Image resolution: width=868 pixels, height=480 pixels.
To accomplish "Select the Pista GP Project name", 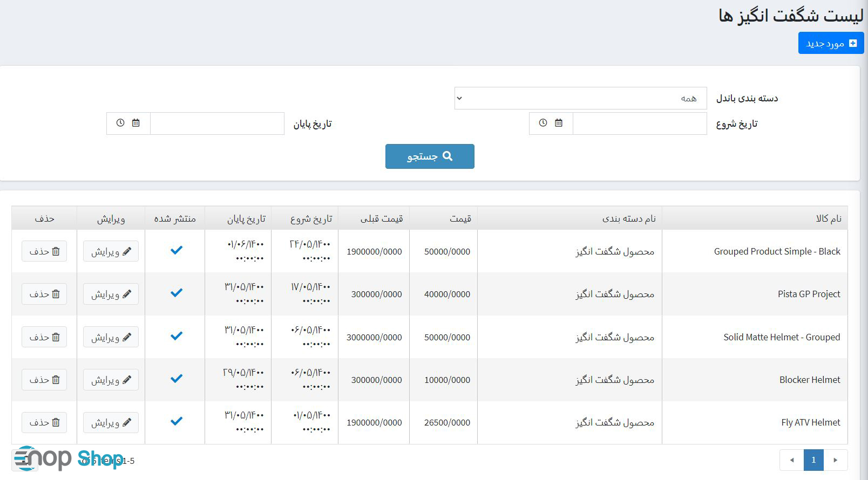I will (x=809, y=294).
